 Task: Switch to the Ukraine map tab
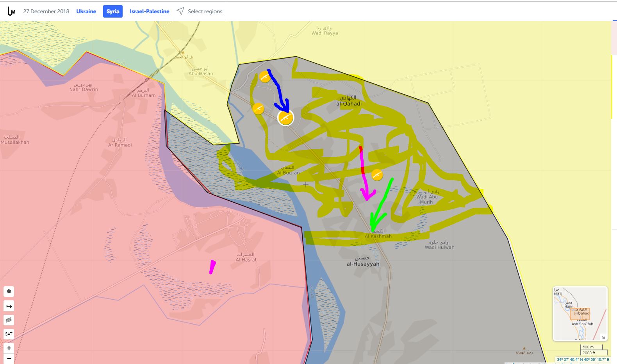click(86, 11)
